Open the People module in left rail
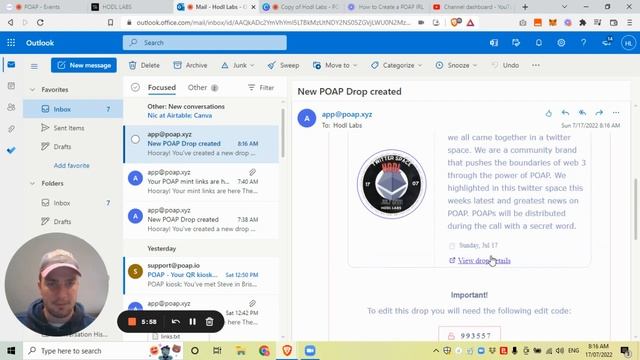 [x=11, y=107]
